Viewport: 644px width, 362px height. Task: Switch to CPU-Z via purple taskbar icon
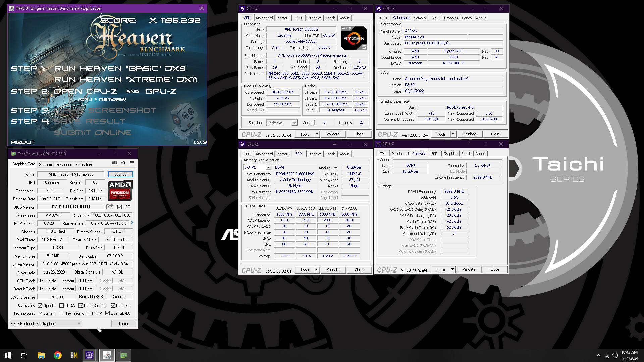(x=89, y=355)
